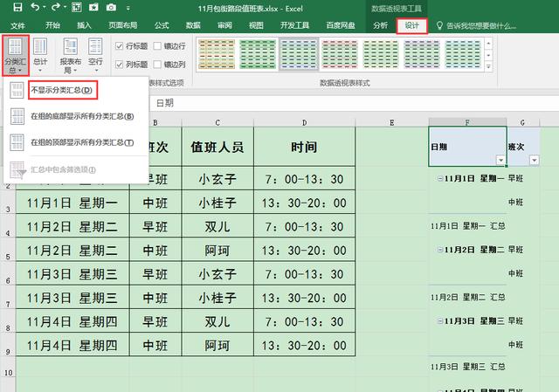The width and height of the screenshot is (559, 392).
Task: Click cell 11月2日 星期二 汇总
Action: click(x=467, y=297)
